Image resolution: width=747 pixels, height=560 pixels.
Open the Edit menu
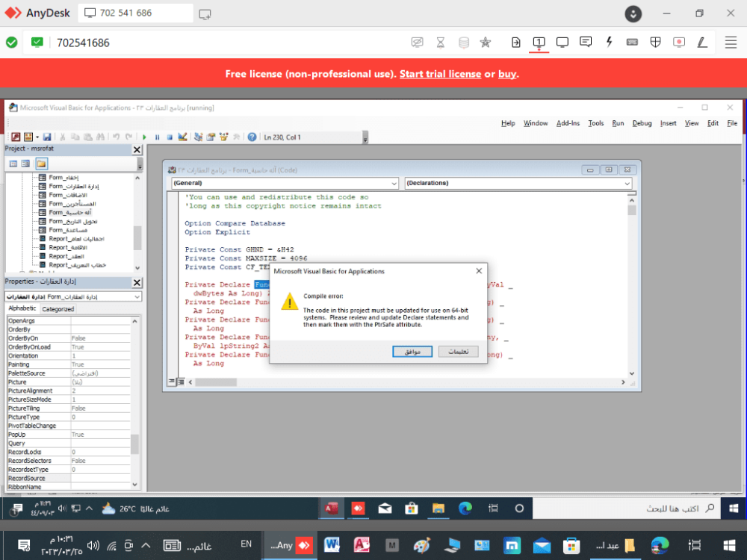pos(713,123)
